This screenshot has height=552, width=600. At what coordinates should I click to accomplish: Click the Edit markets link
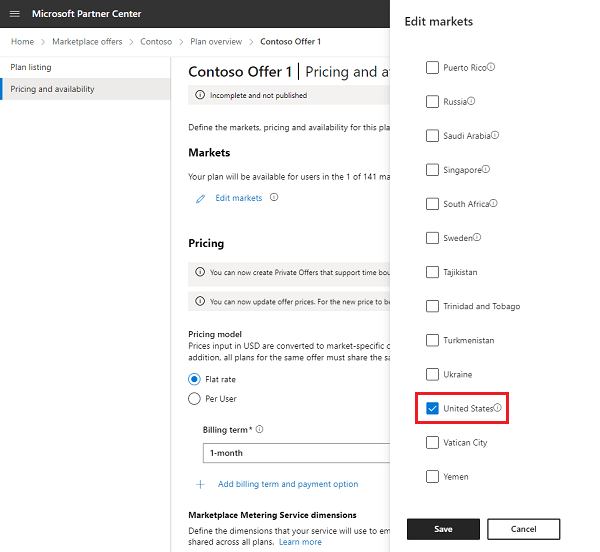click(239, 198)
